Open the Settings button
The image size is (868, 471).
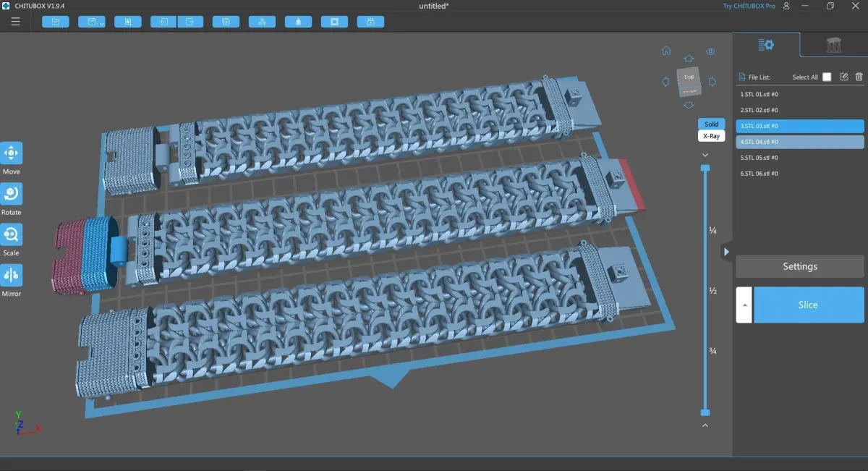pyautogui.click(x=800, y=266)
